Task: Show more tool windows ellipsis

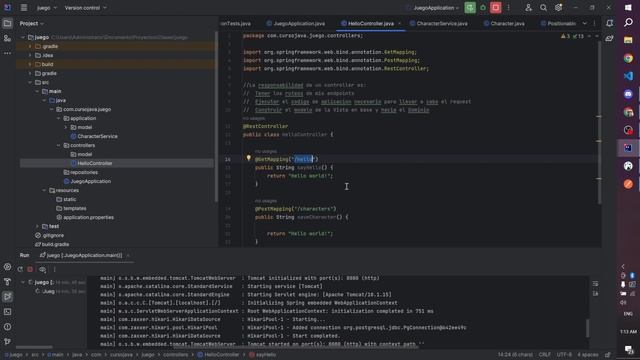Action: (x=7, y=53)
